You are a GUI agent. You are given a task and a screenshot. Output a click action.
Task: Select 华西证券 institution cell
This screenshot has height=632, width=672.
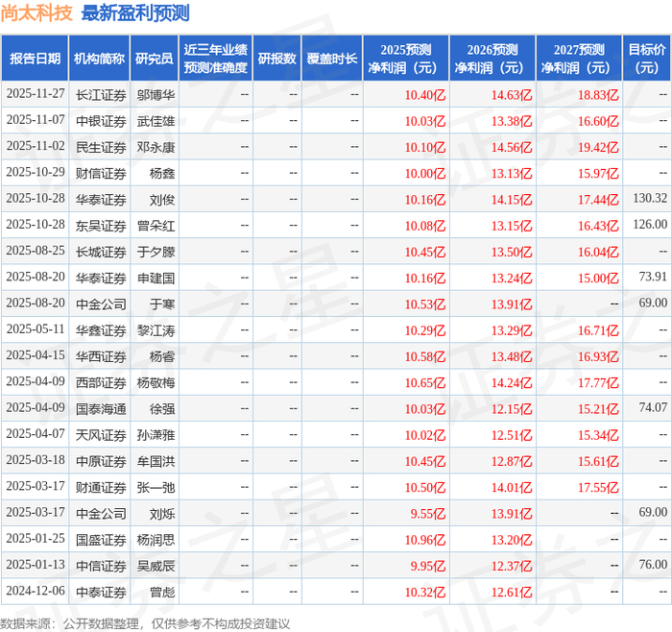(x=101, y=356)
